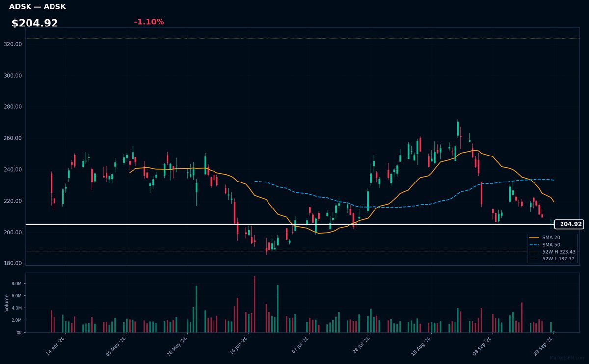The width and height of the screenshot is (589, 364).
Task: Click the 16 Jun '26 date label
Action: [239, 346]
